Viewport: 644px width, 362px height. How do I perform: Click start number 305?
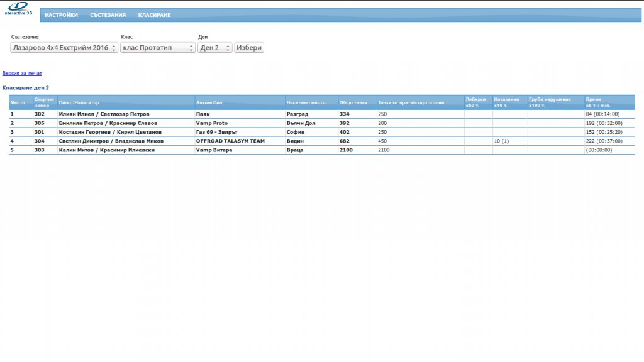pyautogui.click(x=40, y=123)
